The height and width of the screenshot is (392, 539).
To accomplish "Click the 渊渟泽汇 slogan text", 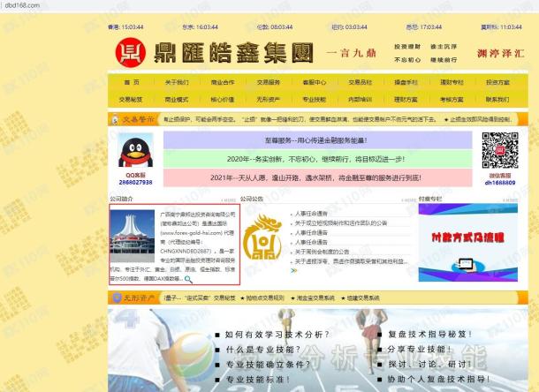I will tap(500, 53).
